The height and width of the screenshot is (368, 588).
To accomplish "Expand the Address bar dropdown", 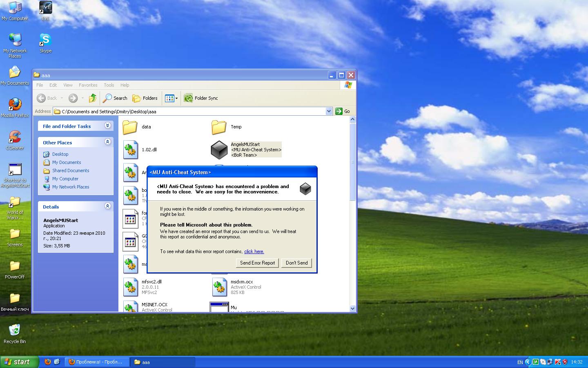I will point(329,111).
